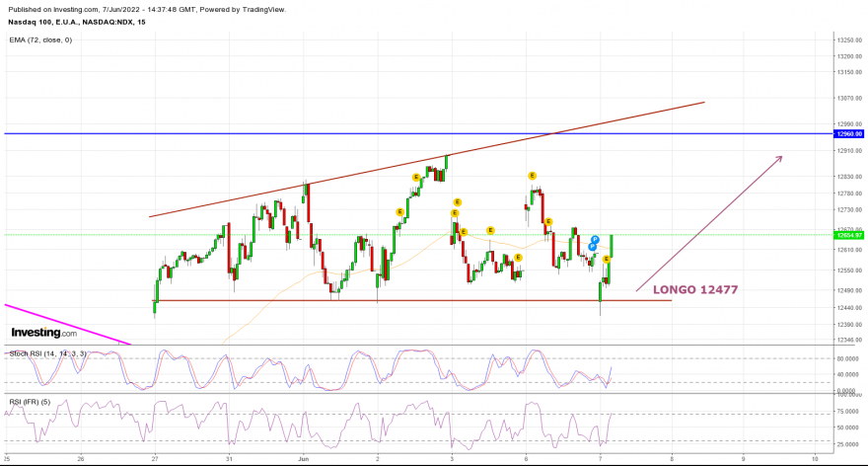Click the 13070.00 price axis label
The height and width of the screenshot is (466, 868).
coord(849,98)
